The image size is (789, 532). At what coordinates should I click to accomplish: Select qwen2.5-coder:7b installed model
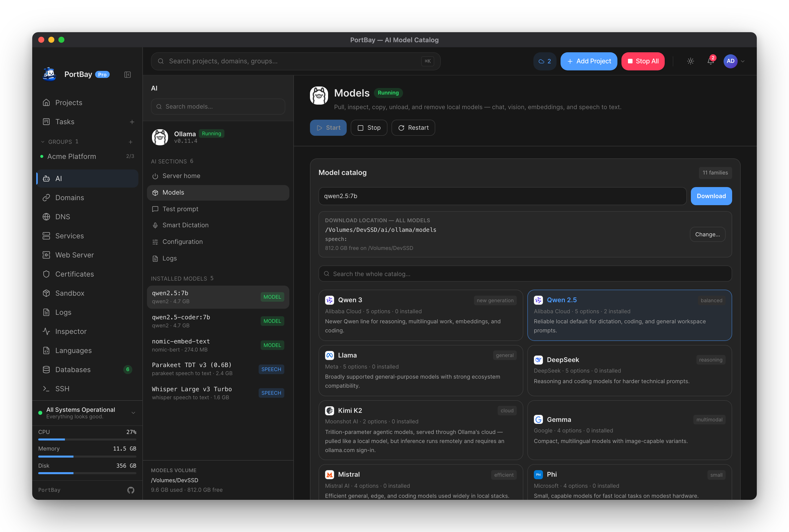point(218,321)
